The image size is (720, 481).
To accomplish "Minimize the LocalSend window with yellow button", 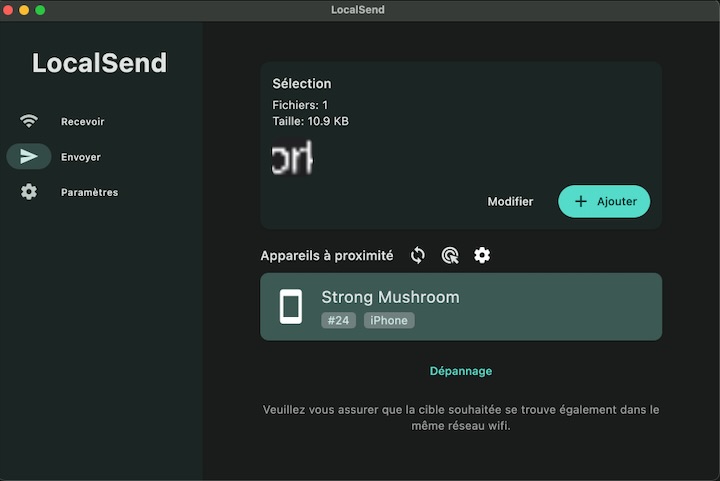I will (24, 9).
